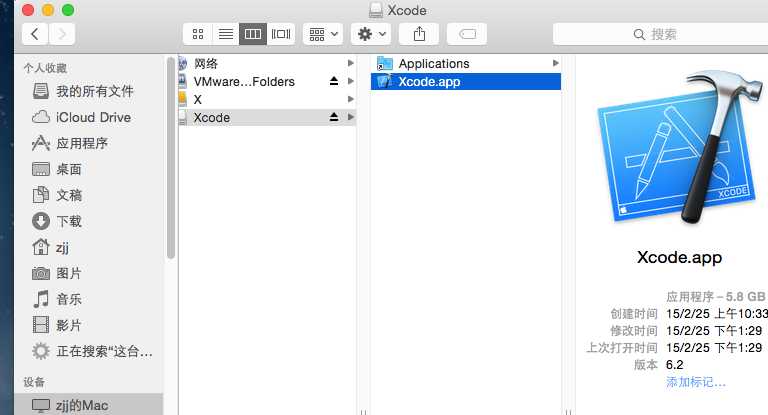Click the 个人收藏 sidebar header
Image resolution: width=768 pixels, height=415 pixels.
click(x=46, y=68)
